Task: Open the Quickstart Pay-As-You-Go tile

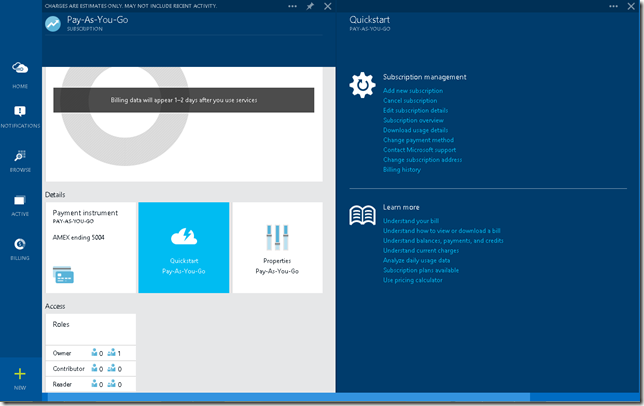Action: pos(183,247)
